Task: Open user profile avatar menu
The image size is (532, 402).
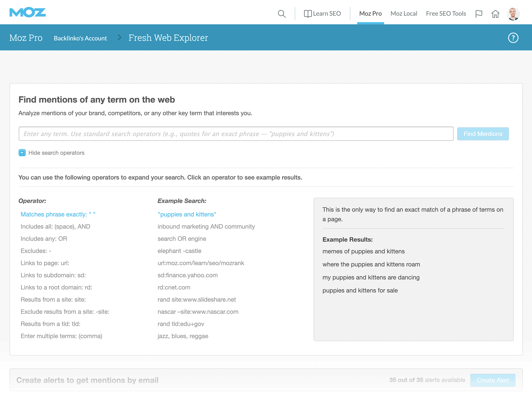Action: [x=513, y=13]
